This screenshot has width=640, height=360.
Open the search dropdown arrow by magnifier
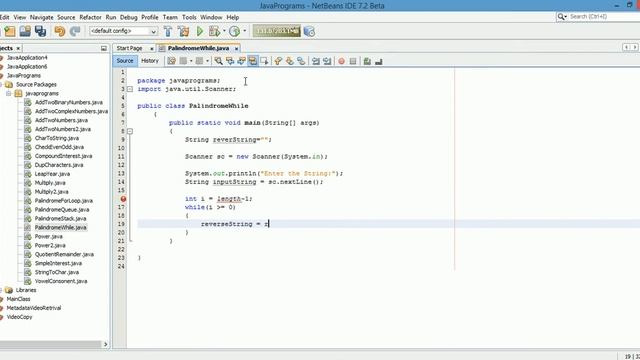(x=566, y=17)
